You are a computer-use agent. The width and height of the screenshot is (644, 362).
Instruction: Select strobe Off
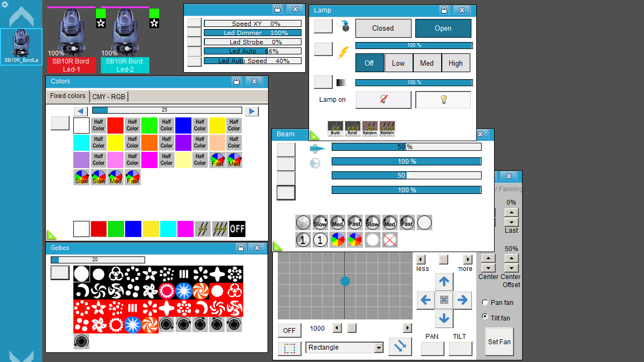click(369, 63)
